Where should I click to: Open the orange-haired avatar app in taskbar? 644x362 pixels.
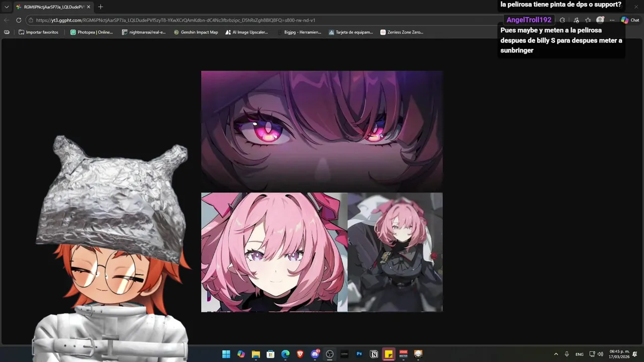(x=418, y=354)
